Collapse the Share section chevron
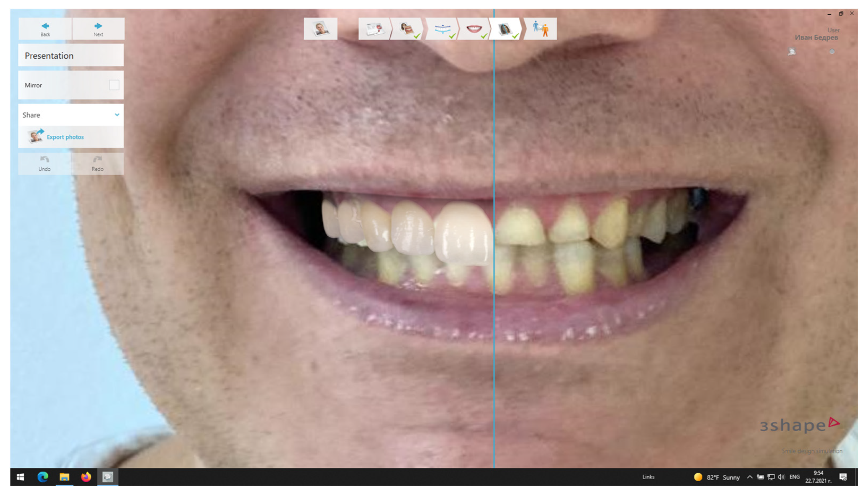 pyautogui.click(x=117, y=115)
